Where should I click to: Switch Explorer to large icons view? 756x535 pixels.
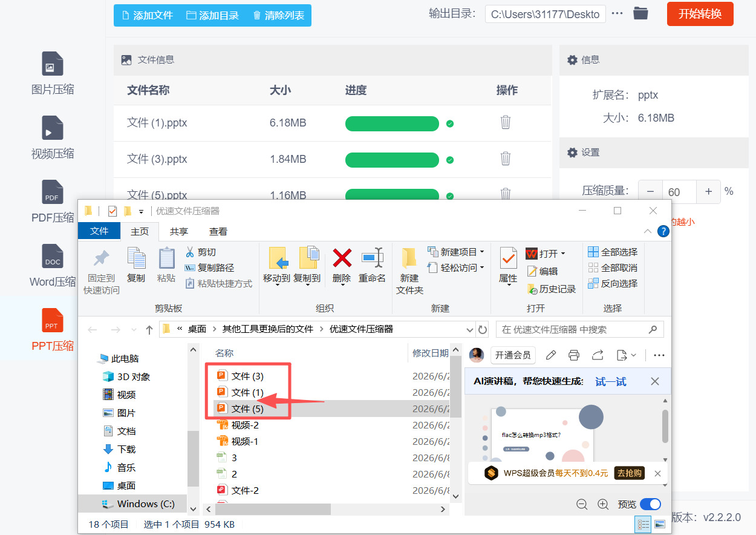[660, 524]
